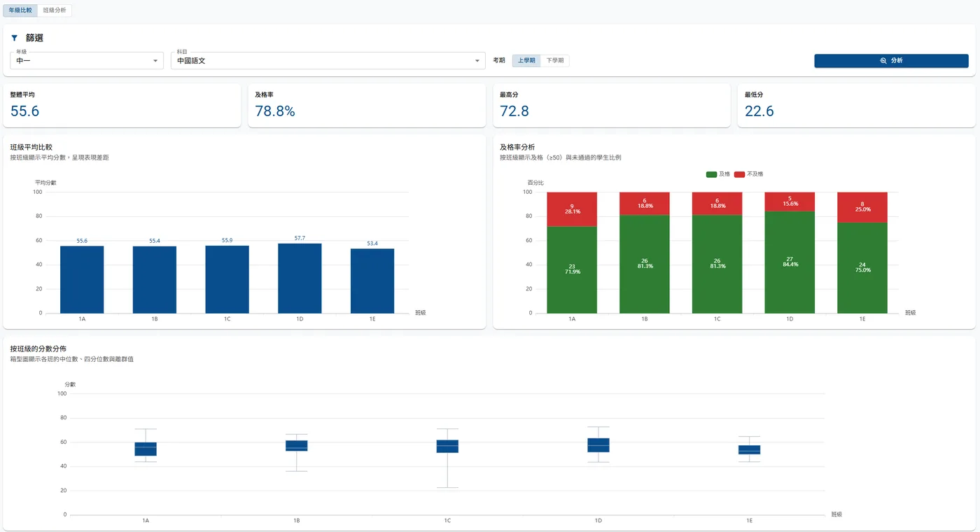Click the red 15.6% segment for class 1D
The image size is (980, 532).
click(790, 202)
